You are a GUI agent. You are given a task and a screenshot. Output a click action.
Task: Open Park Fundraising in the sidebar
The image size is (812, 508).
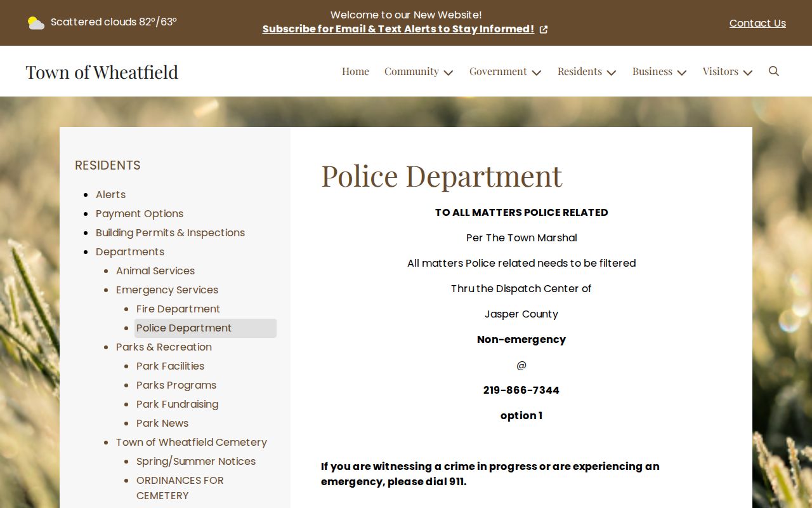177,404
